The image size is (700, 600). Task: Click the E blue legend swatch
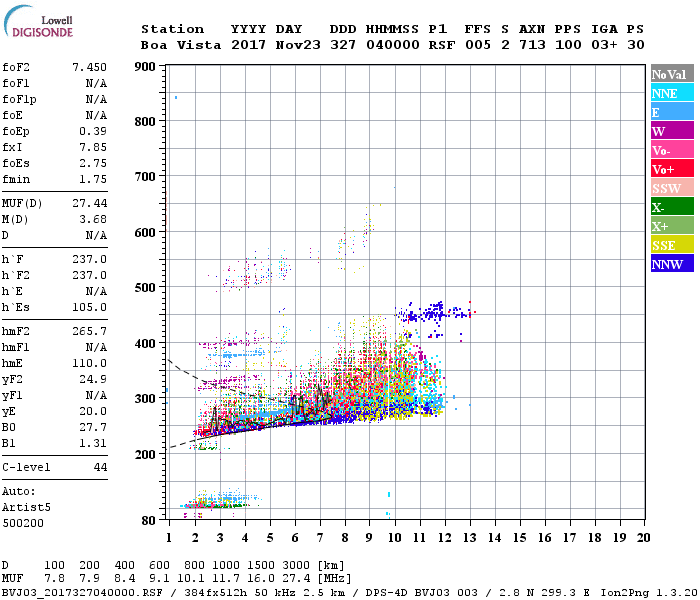point(672,112)
